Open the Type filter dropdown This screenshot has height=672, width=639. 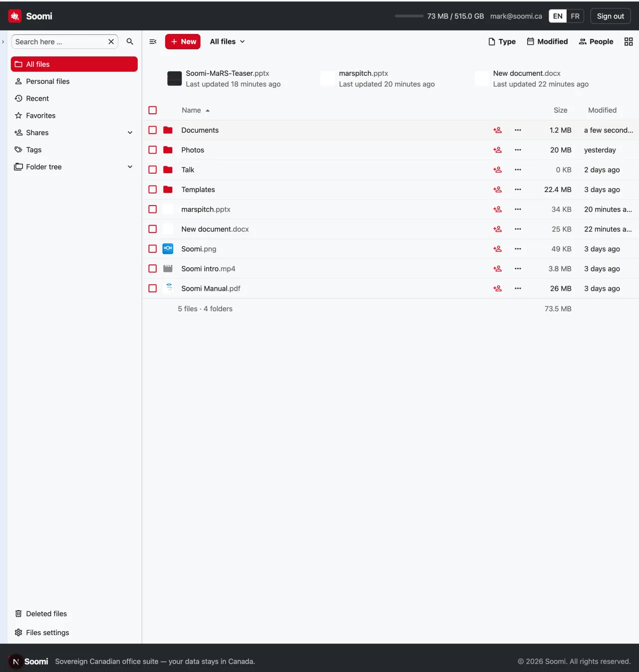point(502,42)
